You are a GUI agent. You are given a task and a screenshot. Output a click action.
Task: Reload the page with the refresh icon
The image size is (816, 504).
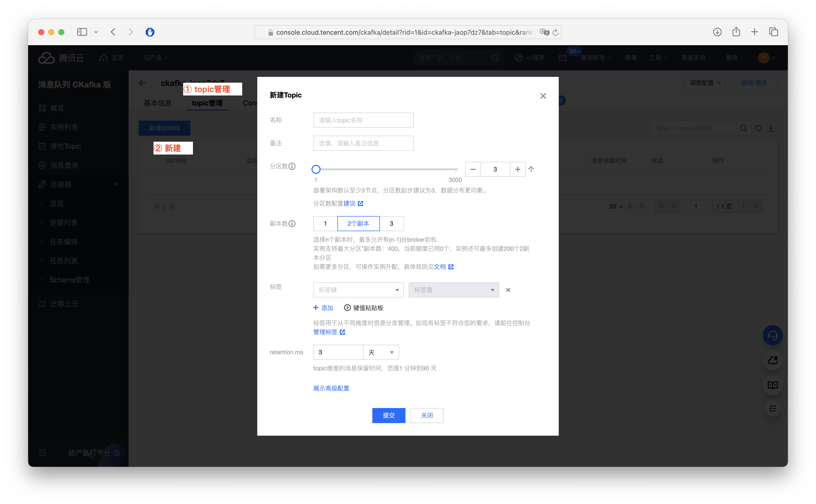tap(555, 32)
